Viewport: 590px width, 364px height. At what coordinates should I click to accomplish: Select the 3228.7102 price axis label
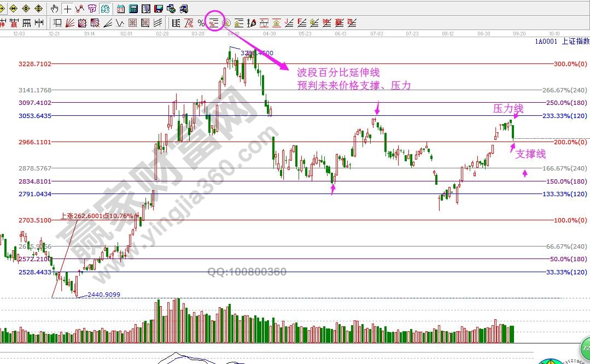(34, 64)
